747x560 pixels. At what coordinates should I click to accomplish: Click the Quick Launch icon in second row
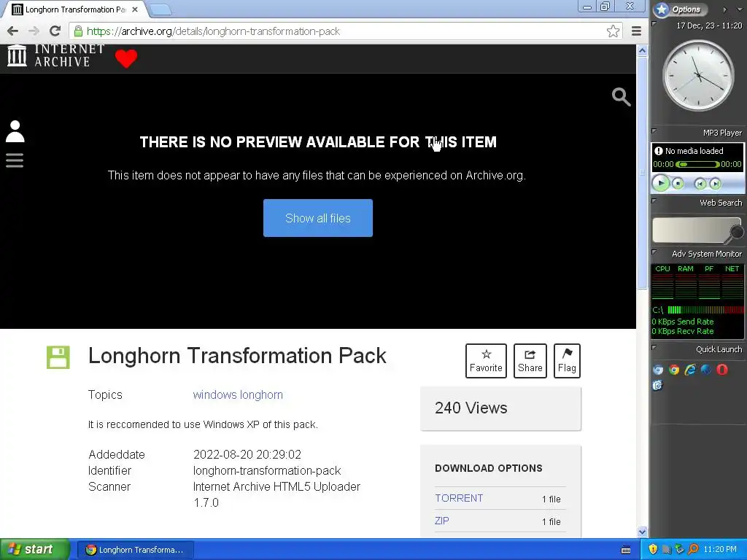click(657, 385)
